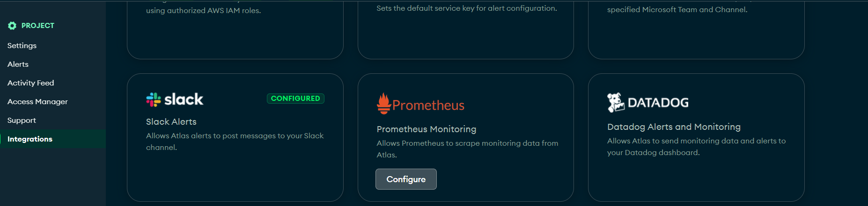This screenshot has height=206, width=868.
Task: Navigate to Access Manager
Action: click(37, 101)
